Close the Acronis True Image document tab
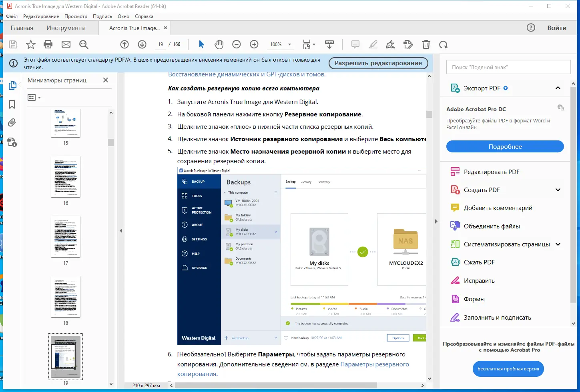 165,28
